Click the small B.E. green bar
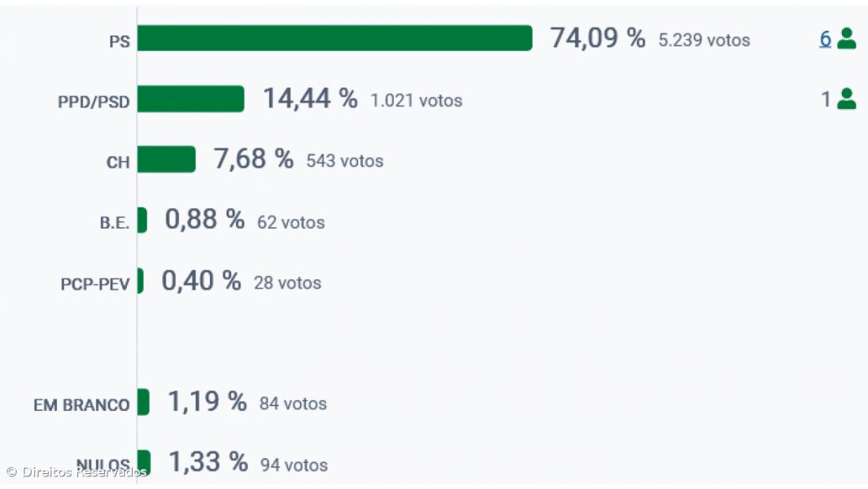The height and width of the screenshot is (489, 868). [x=142, y=220]
